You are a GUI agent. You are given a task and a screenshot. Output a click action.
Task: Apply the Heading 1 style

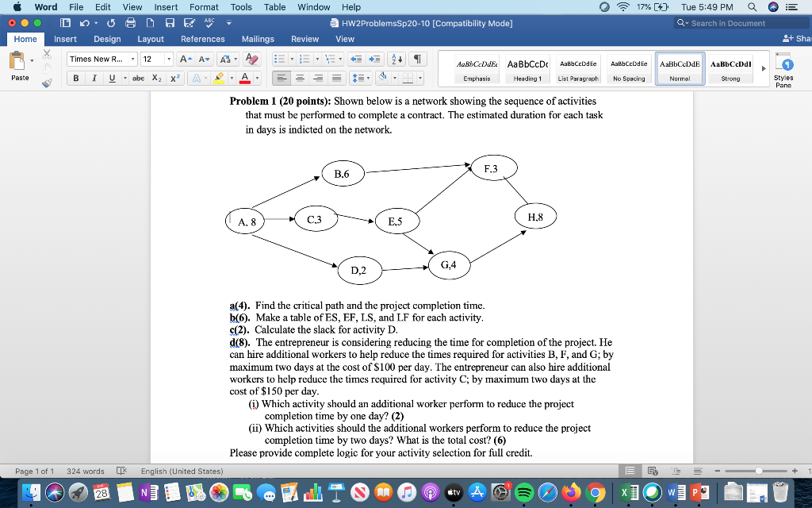click(x=527, y=70)
